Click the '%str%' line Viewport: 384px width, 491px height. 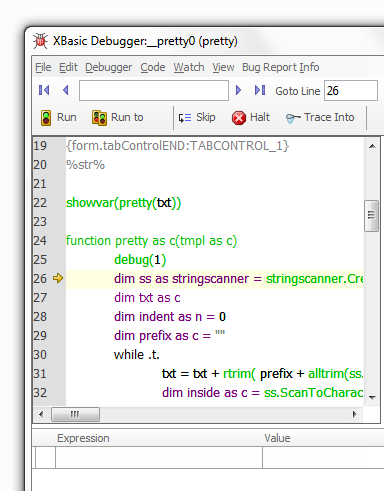click(x=86, y=165)
